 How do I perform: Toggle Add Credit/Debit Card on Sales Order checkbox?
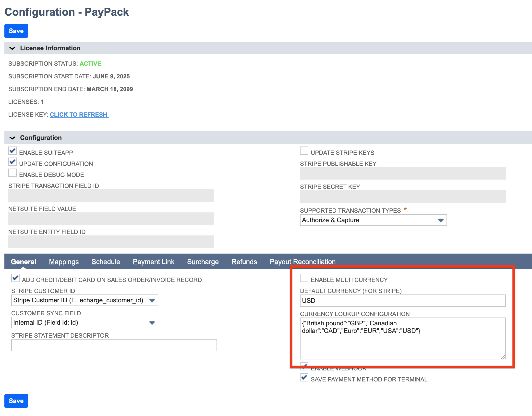(15, 278)
